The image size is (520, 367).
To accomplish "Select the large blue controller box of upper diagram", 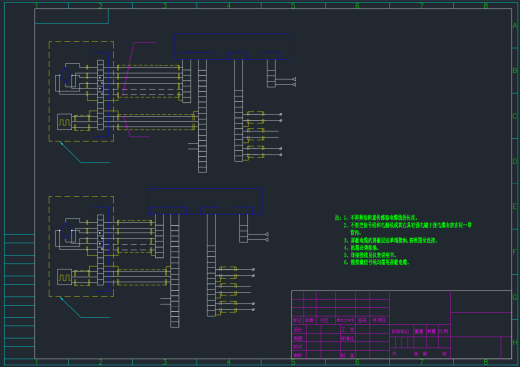I will pyautogui.click(x=232, y=46).
